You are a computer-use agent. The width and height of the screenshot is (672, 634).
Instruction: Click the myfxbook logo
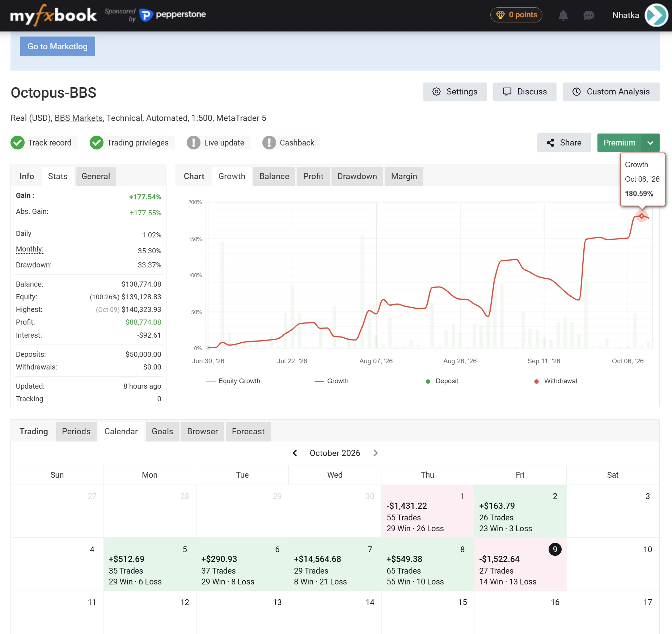[54, 15]
